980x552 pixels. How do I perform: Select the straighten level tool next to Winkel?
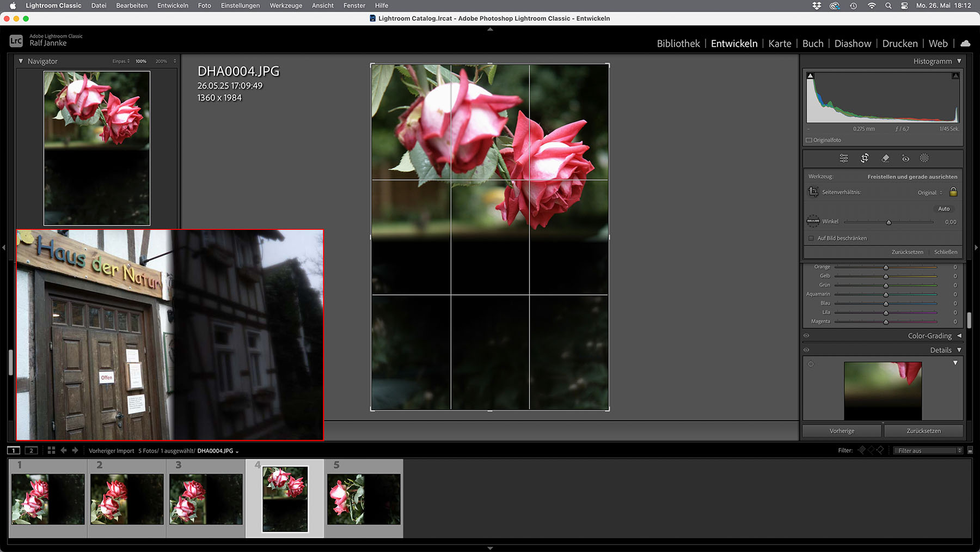813,221
